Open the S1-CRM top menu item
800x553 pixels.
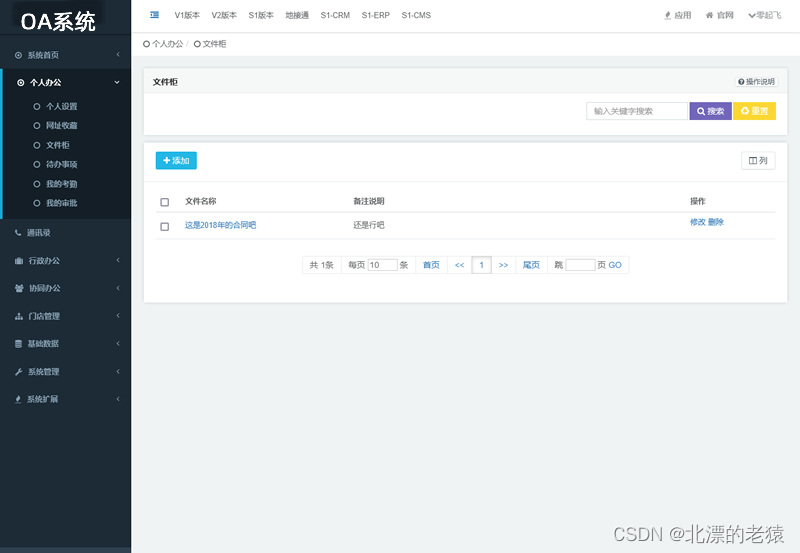[335, 15]
